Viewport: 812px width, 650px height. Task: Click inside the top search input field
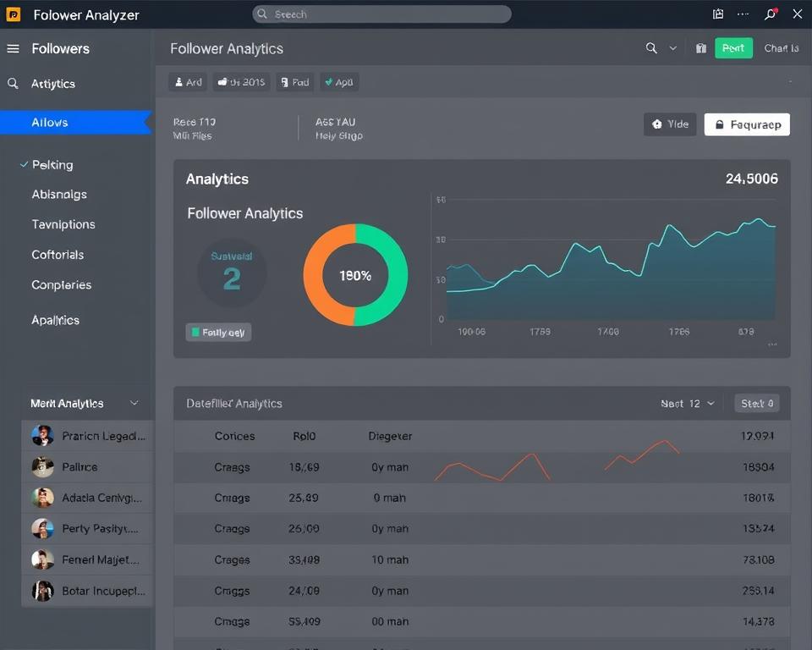click(381, 14)
